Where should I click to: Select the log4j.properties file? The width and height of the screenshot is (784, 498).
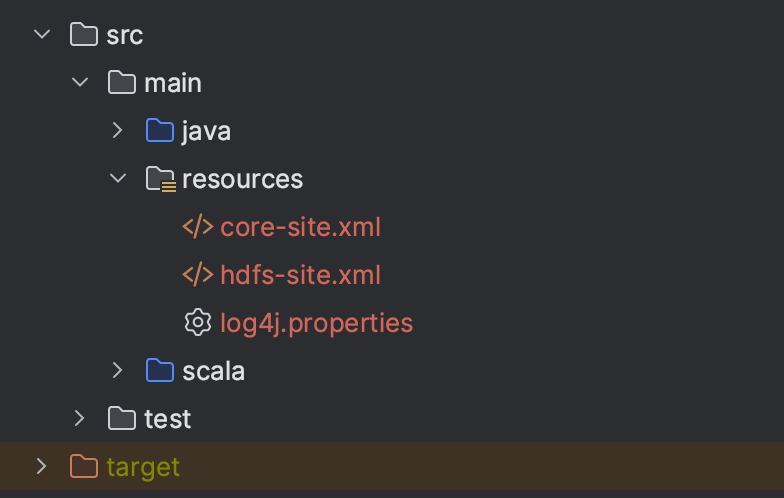[x=316, y=323]
